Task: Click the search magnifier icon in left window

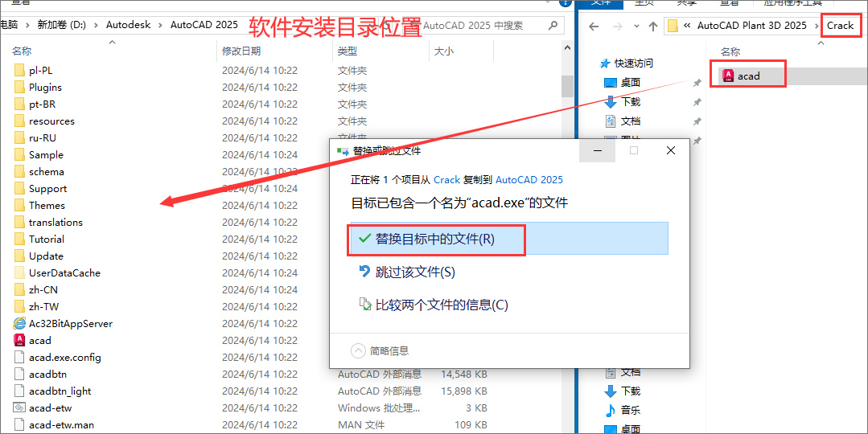Action: coord(553,26)
